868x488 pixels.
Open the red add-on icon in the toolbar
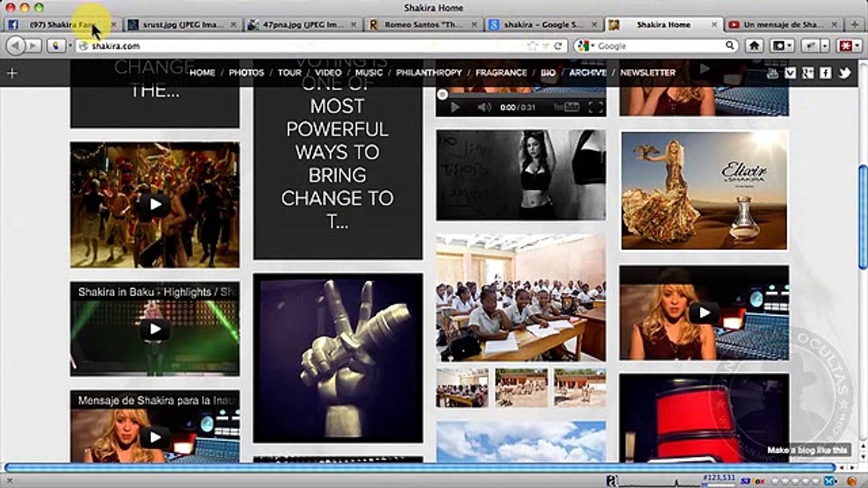(846, 45)
